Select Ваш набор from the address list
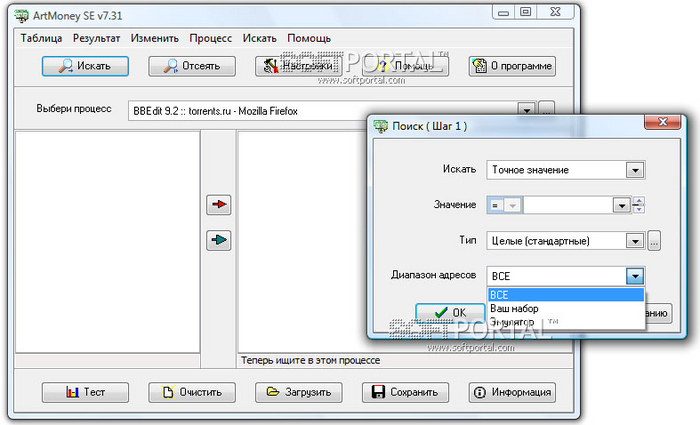This screenshot has width=700, height=425. tap(515, 309)
